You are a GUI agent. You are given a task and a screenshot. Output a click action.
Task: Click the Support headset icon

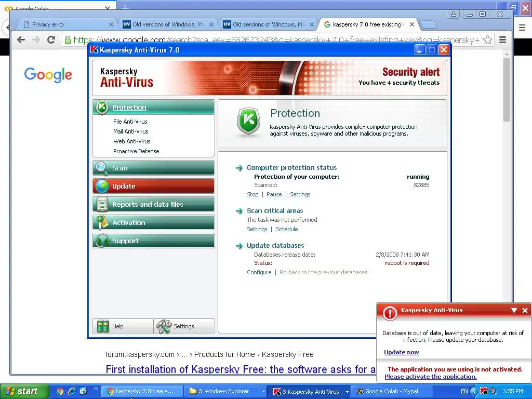[102, 241]
